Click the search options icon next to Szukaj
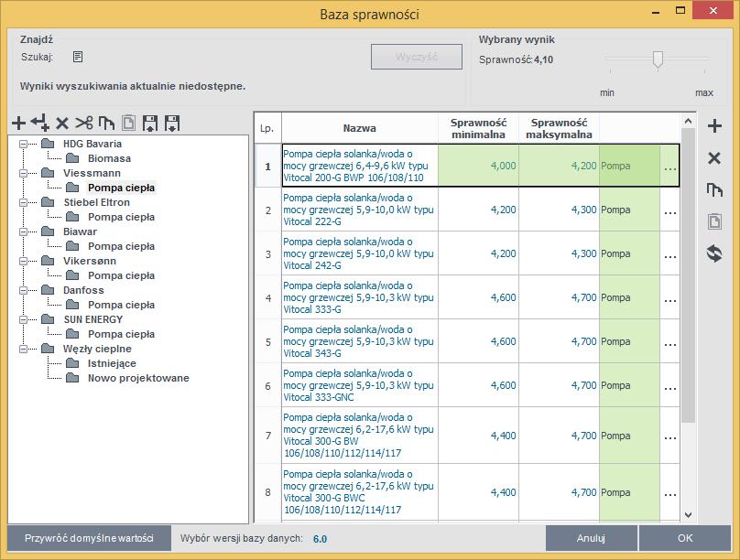 (x=78, y=57)
